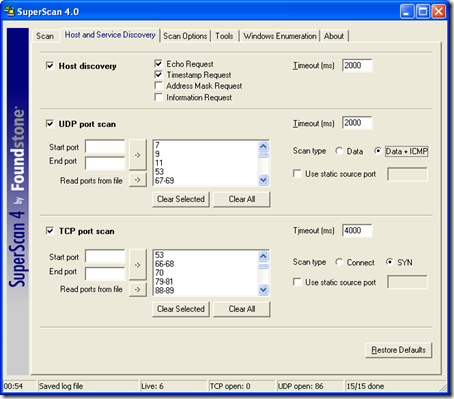Viewport: 454px width, 399px height.
Task: Toggle the Host discovery checkbox
Action: [x=50, y=66]
